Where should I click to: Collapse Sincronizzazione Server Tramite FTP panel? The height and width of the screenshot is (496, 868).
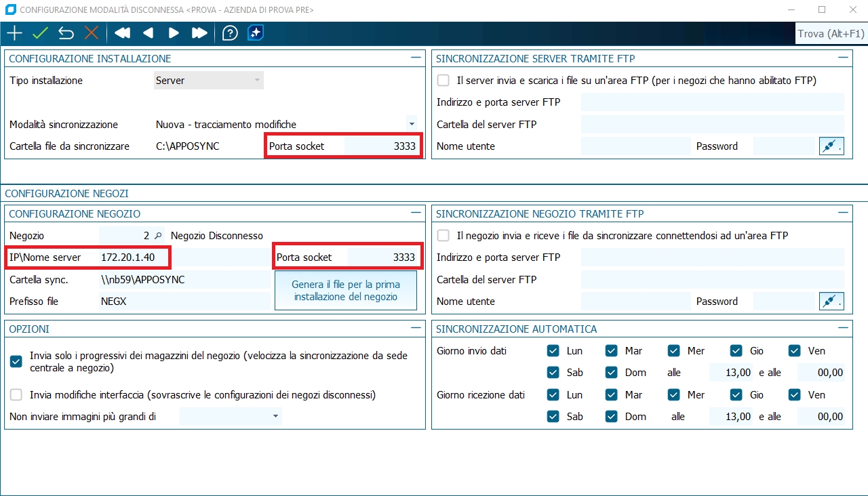pos(844,58)
